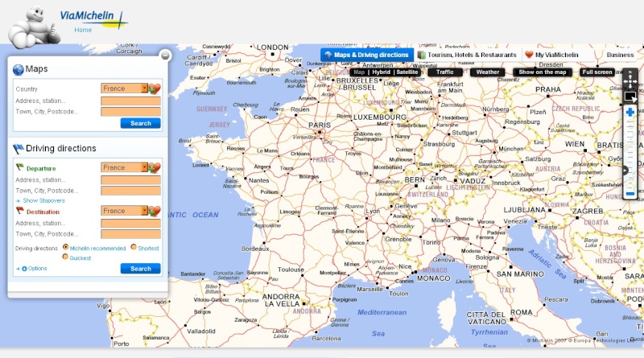Click the globe icon beside Maps

[x=18, y=69]
